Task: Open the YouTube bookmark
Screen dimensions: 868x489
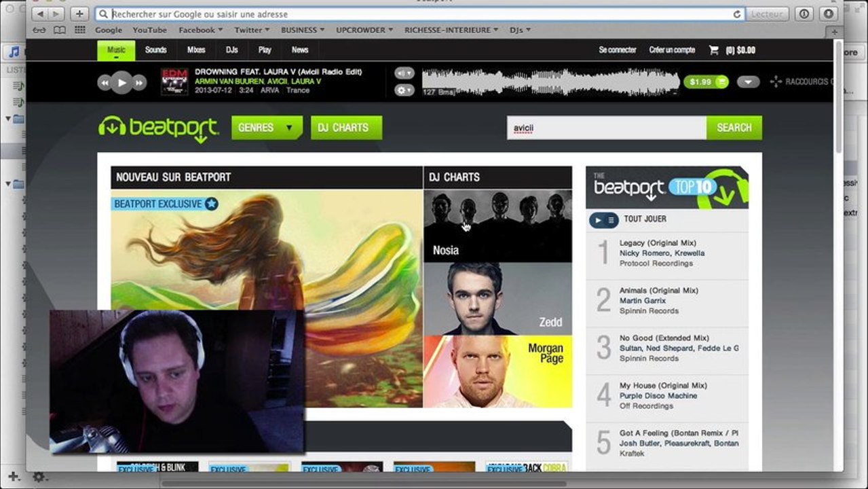Action: tap(149, 30)
